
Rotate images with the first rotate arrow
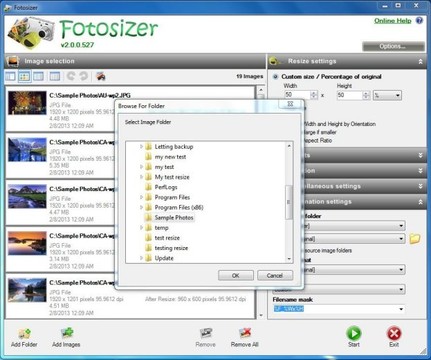tap(71, 76)
